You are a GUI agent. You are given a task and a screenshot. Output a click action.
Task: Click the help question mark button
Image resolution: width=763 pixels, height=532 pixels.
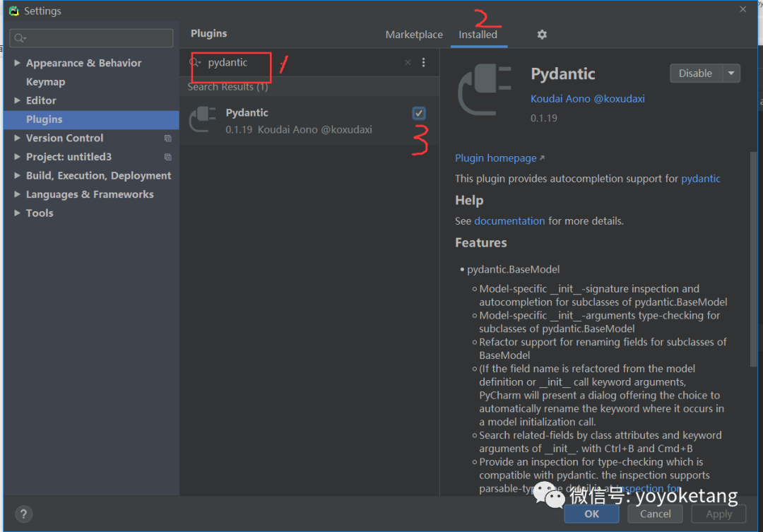[23, 514]
